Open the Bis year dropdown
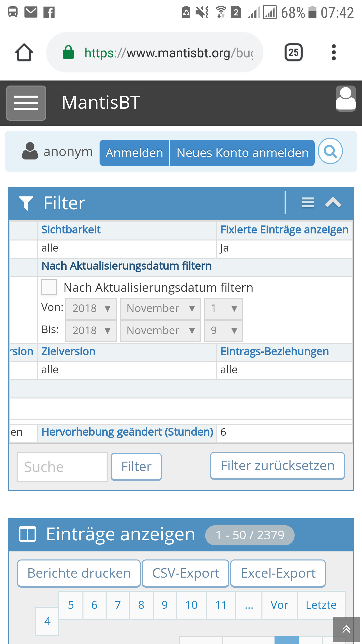Image resolution: width=362 pixels, height=644 pixels. 91,331
